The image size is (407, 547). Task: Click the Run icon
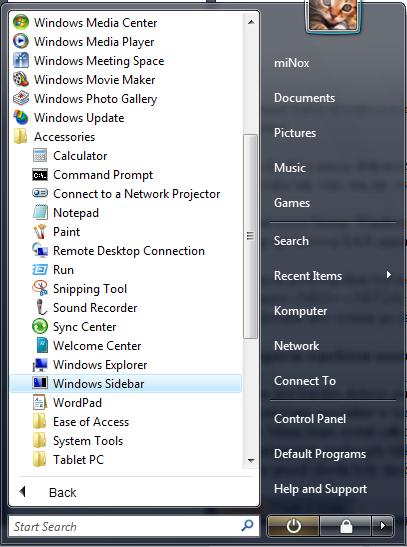point(40,269)
